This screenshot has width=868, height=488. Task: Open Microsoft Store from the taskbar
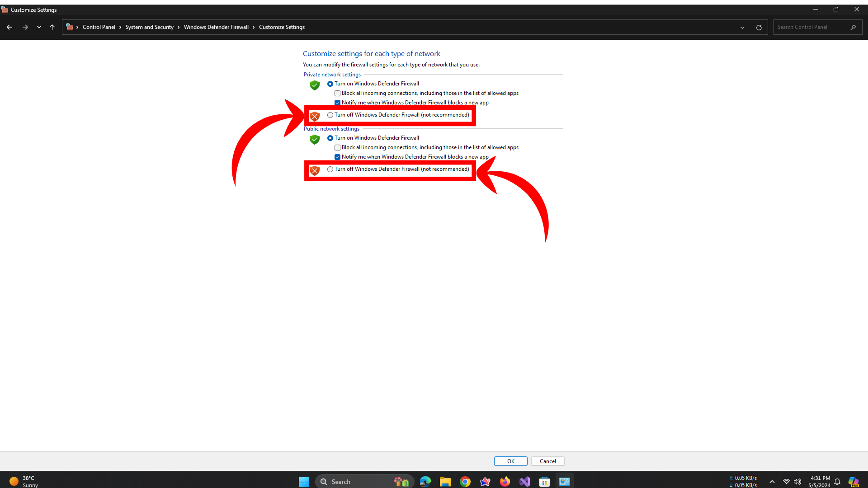tap(545, 482)
